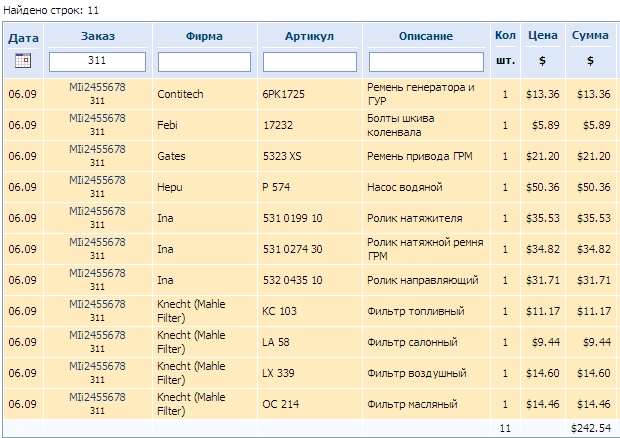Click the Найдено строк: 11 label
This screenshot has height=438, width=620.
pos(51,10)
